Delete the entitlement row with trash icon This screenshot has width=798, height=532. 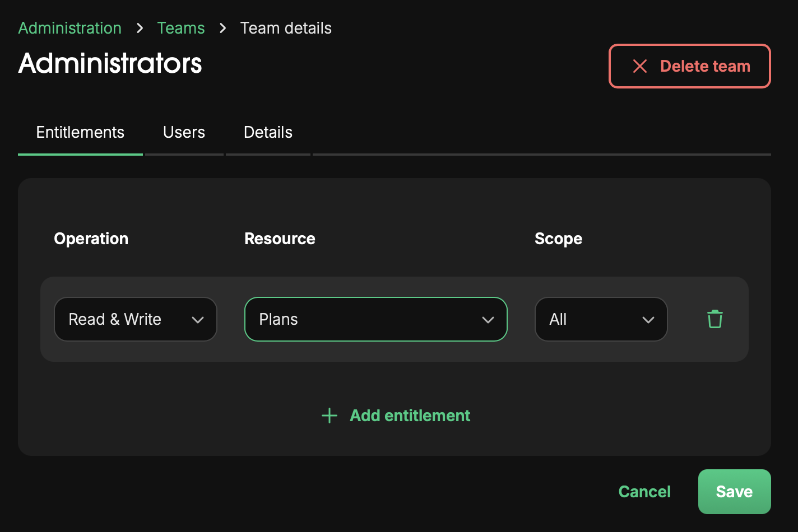(x=715, y=319)
